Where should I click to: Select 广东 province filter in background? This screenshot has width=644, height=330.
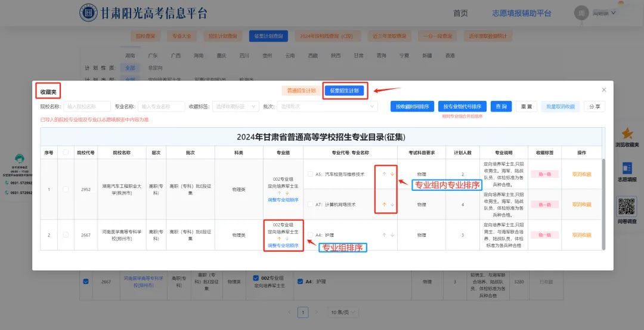point(153,55)
